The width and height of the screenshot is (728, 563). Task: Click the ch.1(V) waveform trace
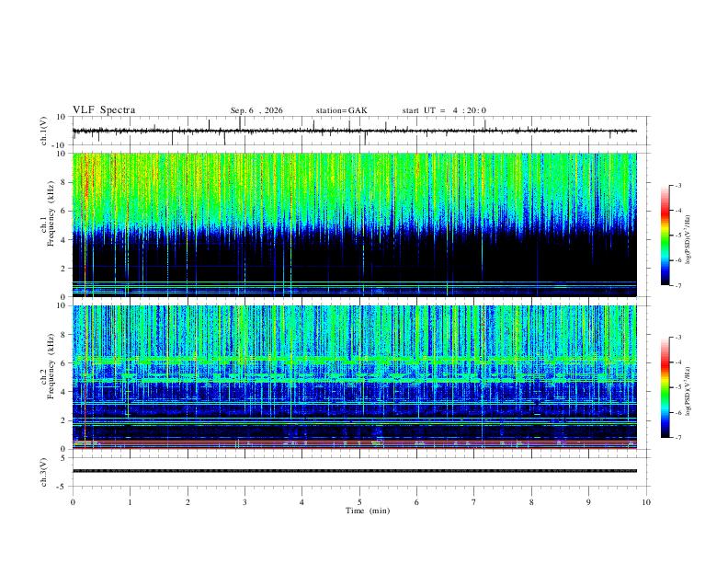(x=354, y=131)
